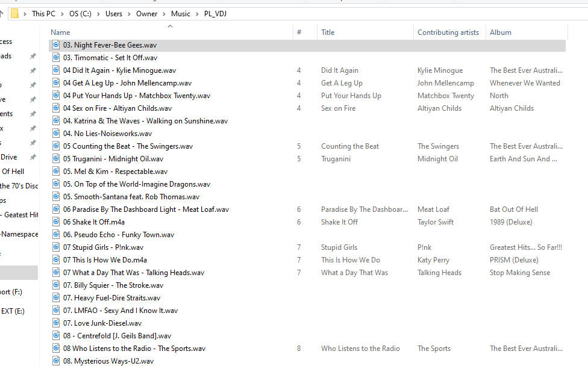Click the icon beside Mel & Kim - Respectable.wav
Image resolution: width=588 pixels, height=366 pixels.
coord(56,171)
